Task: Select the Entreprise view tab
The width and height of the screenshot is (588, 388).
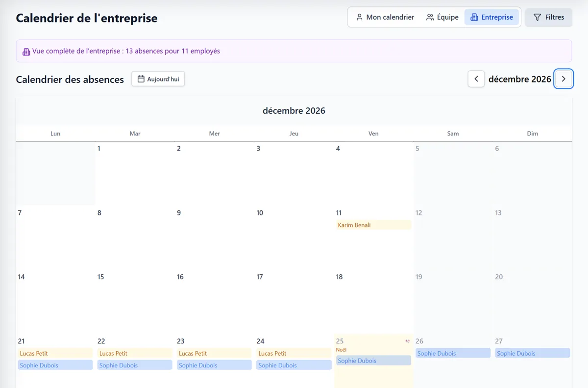Action: pyautogui.click(x=491, y=17)
